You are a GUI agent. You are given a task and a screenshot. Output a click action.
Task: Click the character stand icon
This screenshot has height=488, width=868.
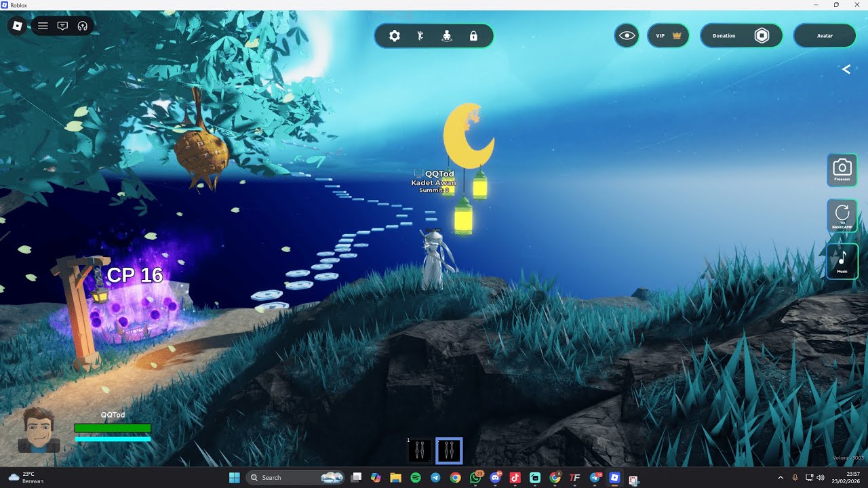coord(447,36)
